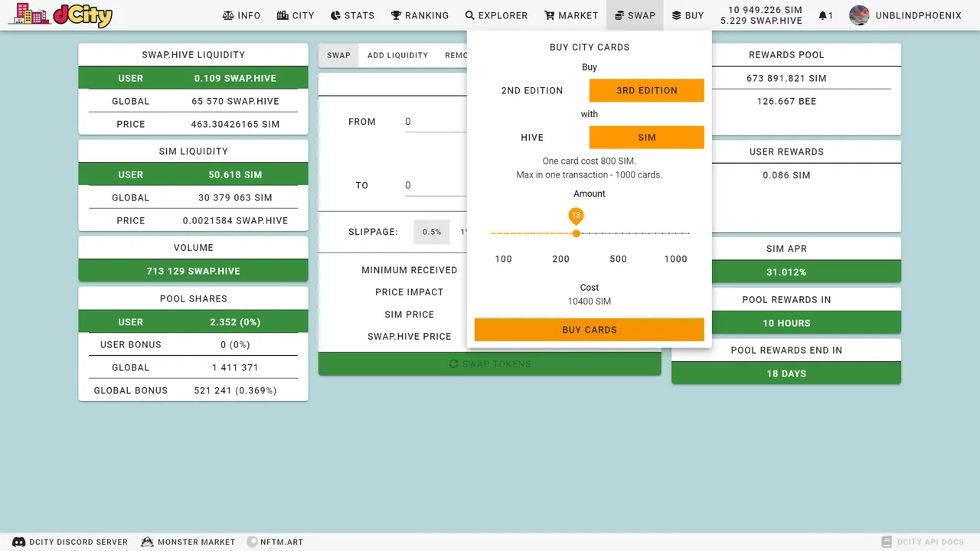
Task: Click the 0.109 SWAP.HIVE user row
Action: pyautogui.click(x=193, y=78)
